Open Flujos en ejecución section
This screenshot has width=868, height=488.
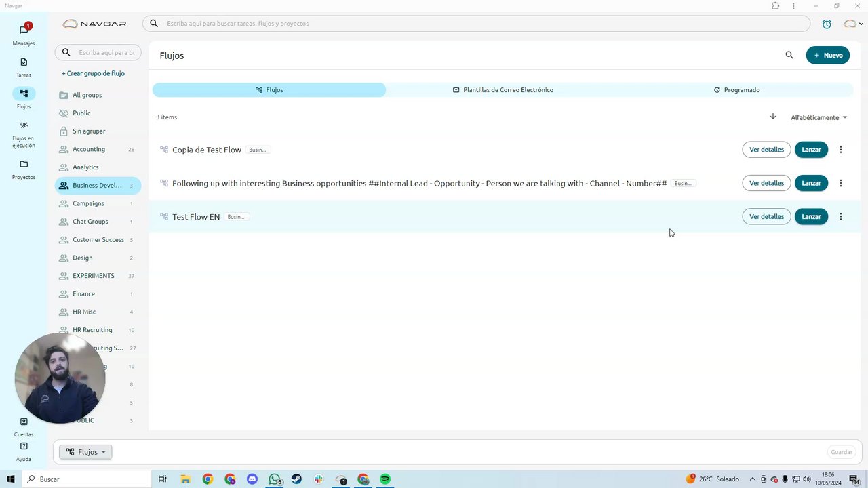24,134
